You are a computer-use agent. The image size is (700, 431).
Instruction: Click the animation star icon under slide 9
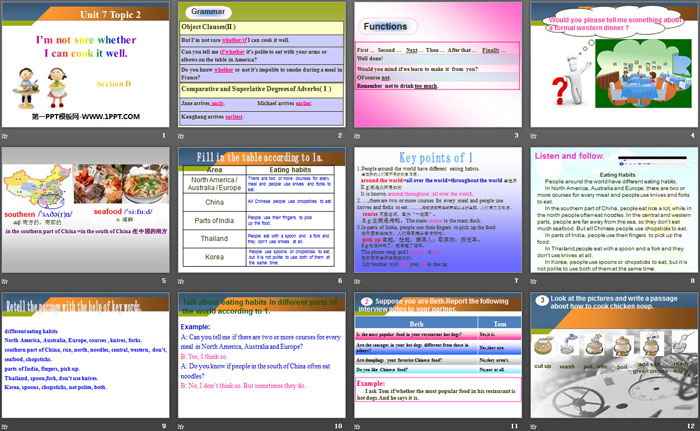pyautogui.click(x=4, y=427)
